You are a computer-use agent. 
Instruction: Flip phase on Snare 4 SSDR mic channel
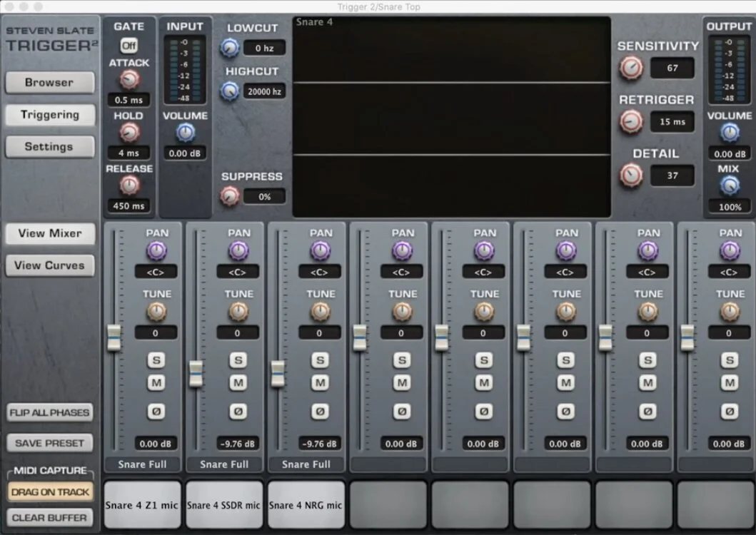(x=238, y=411)
